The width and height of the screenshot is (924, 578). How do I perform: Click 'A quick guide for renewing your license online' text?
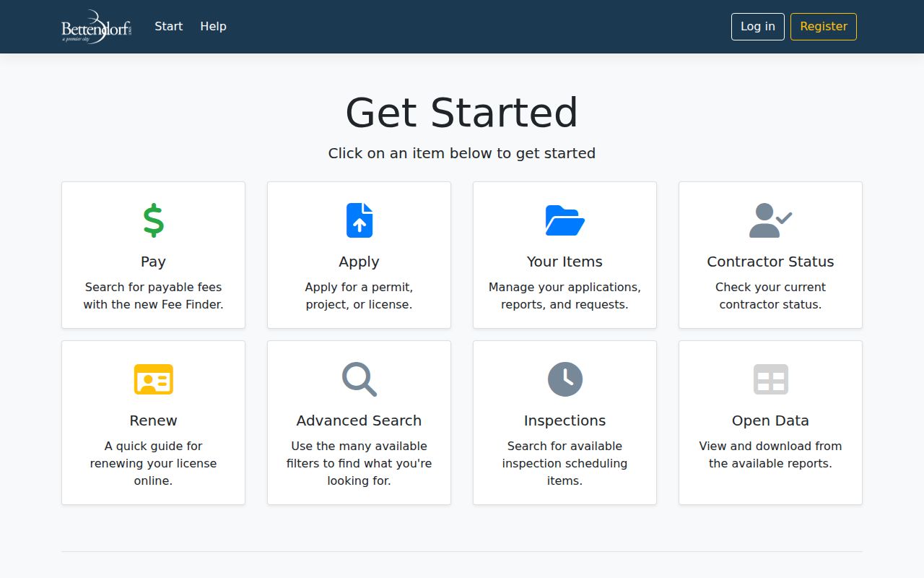(153, 463)
